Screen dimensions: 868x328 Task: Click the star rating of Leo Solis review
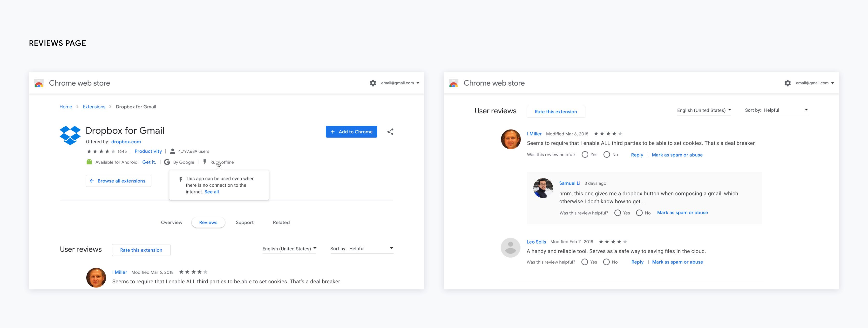pos(613,242)
